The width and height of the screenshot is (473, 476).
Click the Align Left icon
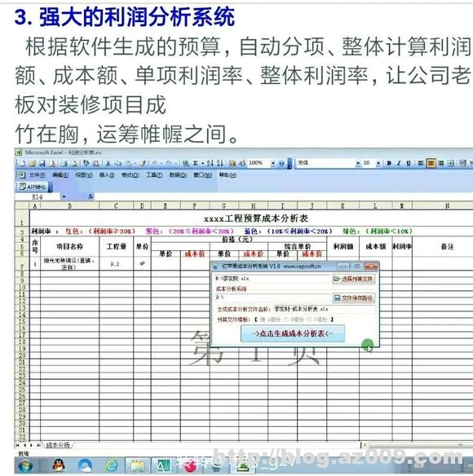pos(421,163)
